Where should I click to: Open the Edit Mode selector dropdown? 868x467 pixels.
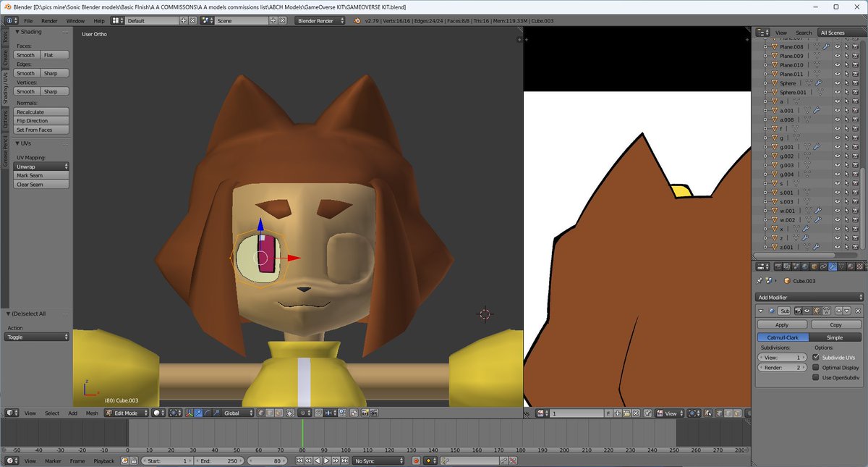pyautogui.click(x=126, y=413)
